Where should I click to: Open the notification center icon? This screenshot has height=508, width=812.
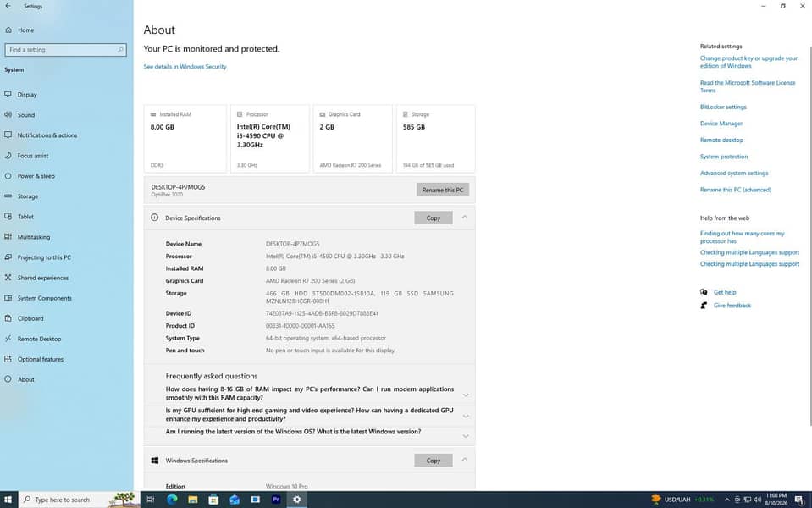[799, 500]
